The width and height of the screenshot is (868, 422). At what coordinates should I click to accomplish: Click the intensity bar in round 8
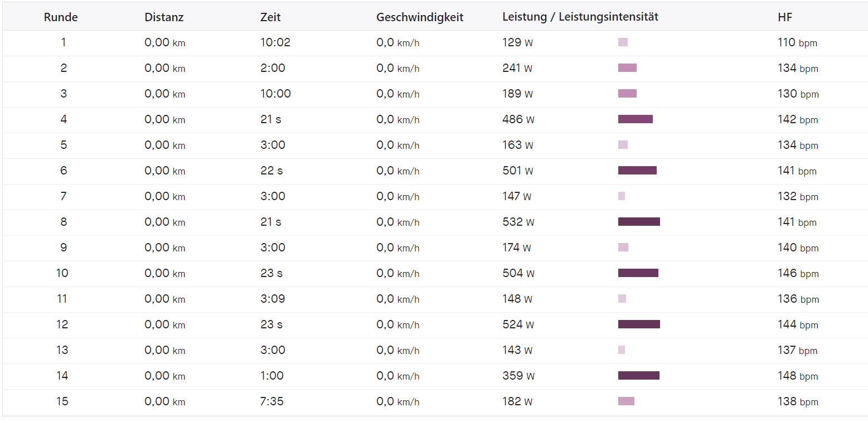click(639, 222)
